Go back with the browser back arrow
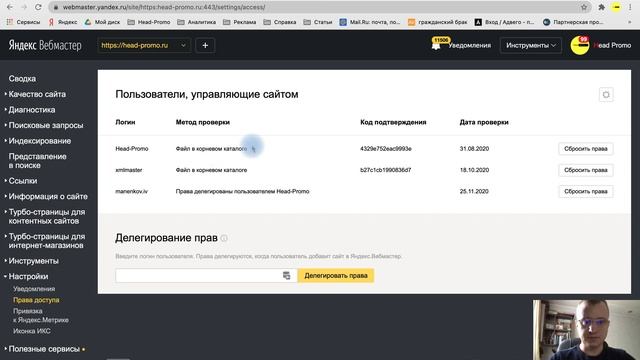Image resolution: width=640 pixels, height=360 pixels. [10, 7]
